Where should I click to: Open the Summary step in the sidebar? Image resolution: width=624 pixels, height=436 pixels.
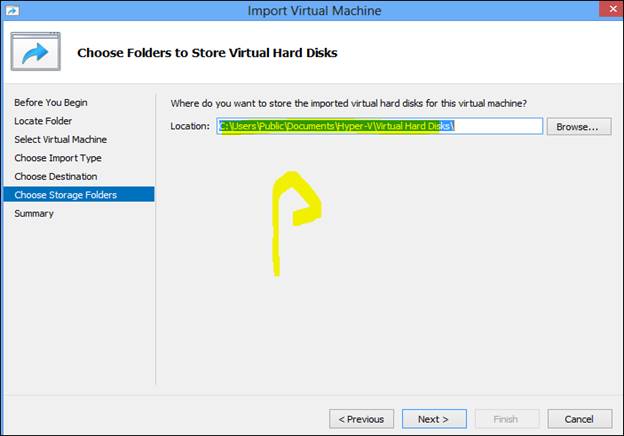34,213
